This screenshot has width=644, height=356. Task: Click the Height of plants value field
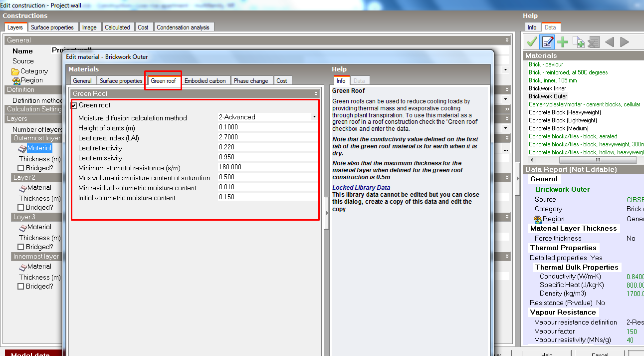pos(267,127)
